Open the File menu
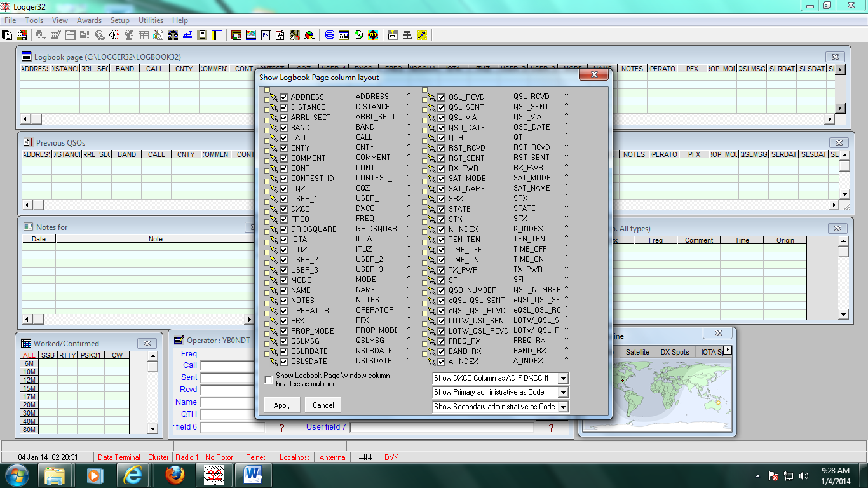Viewport: 868px width, 488px height. 10,20
